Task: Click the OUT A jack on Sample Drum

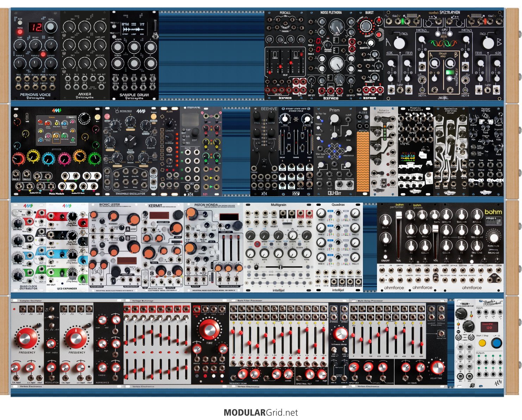Action: point(152,79)
